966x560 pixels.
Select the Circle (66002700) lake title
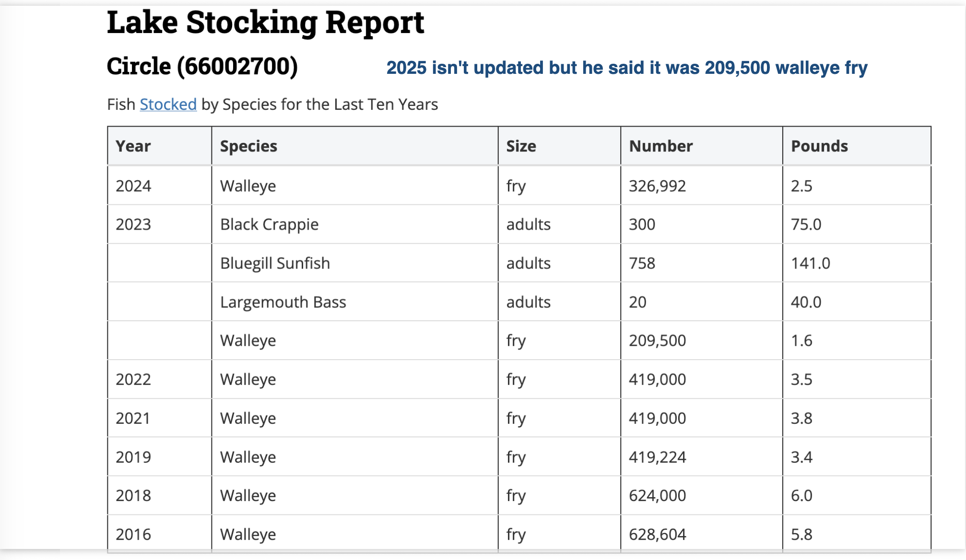202,66
